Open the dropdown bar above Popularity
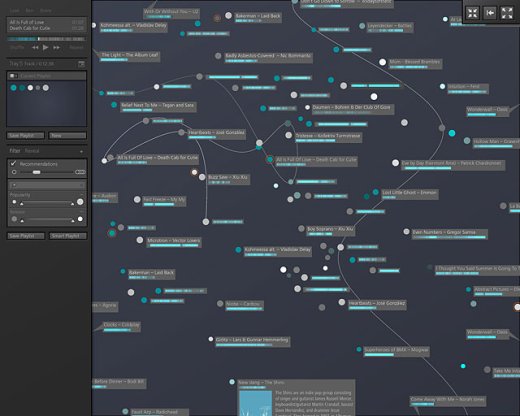The width and height of the screenshot is (520, 416). tap(47, 185)
